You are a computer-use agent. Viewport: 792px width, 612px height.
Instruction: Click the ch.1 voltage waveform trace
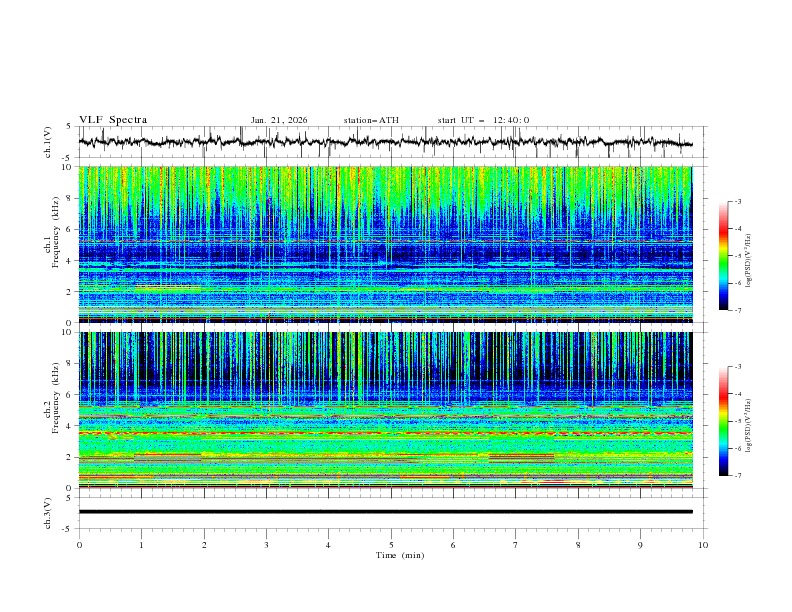(x=385, y=142)
